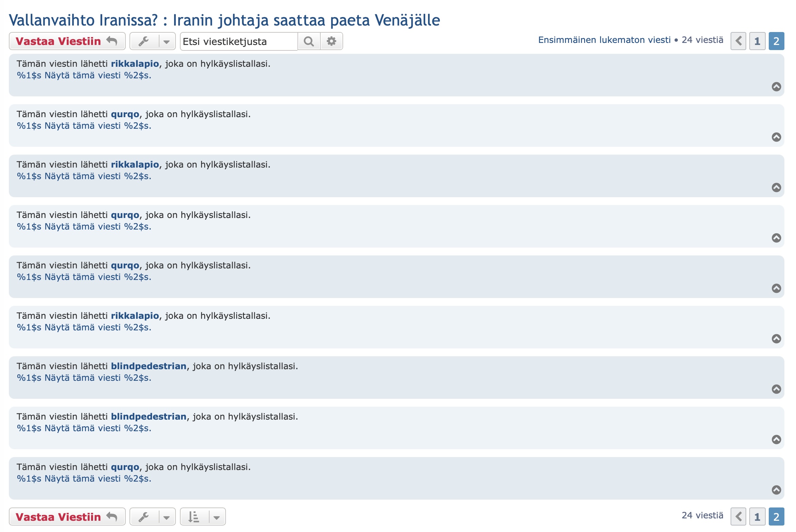Open blindpedestrian profile in seventh post
796x532 pixels.
(149, 366)
